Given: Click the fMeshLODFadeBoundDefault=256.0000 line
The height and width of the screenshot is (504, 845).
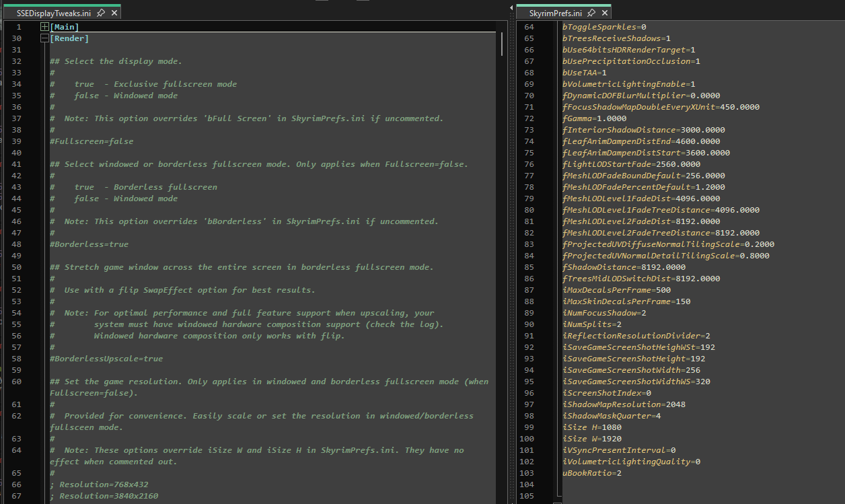Looking at the screenshot, I should 644,176.
